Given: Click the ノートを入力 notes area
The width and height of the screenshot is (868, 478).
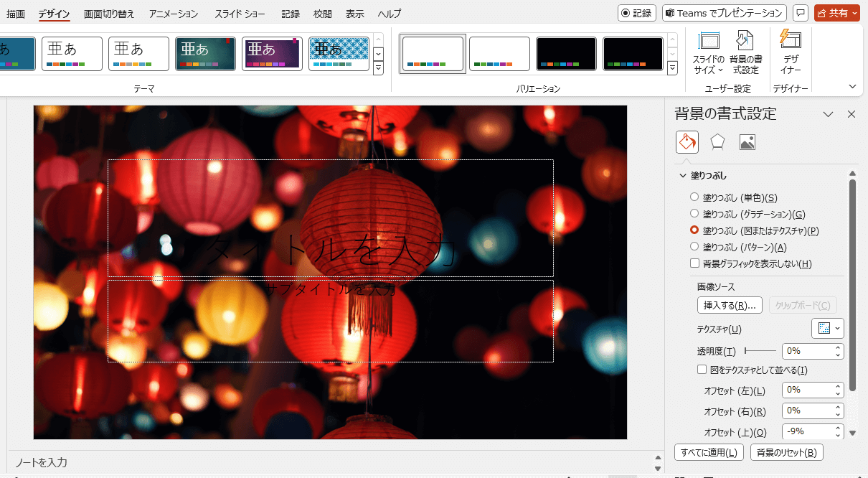Looking at the screenshot, I should pyautogui.click(x=330, y=462).
